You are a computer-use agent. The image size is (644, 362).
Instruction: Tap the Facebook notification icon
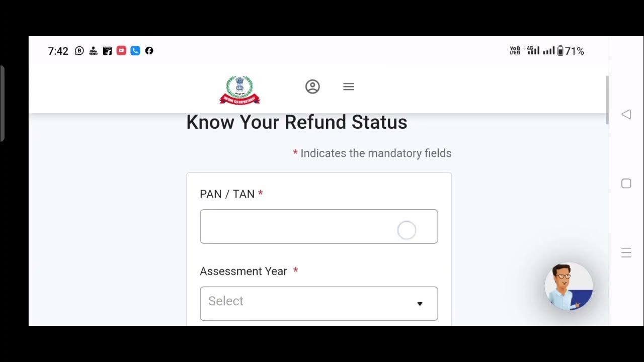coord(149,51)
